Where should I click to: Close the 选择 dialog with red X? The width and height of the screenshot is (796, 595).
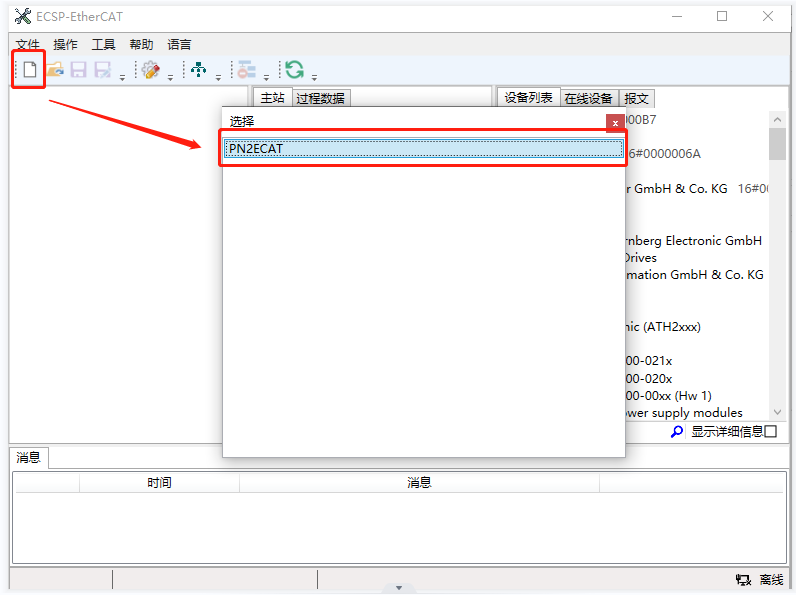tap(615, 123)
